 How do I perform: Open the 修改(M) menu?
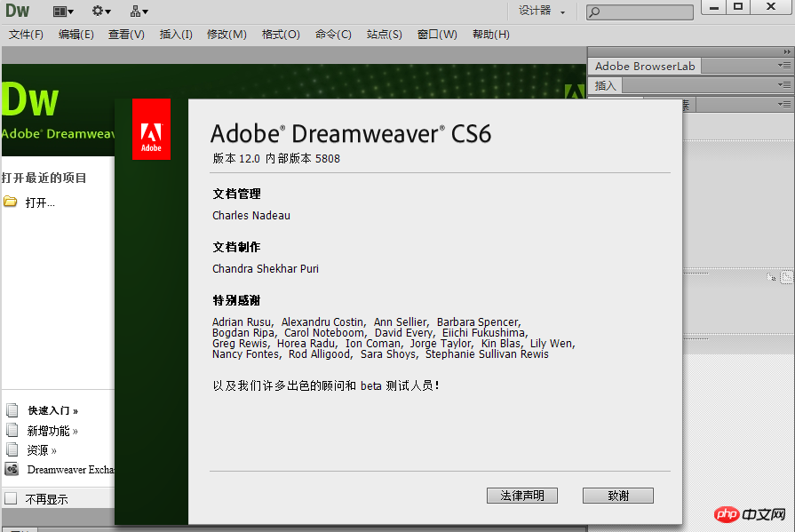(227, 35)
